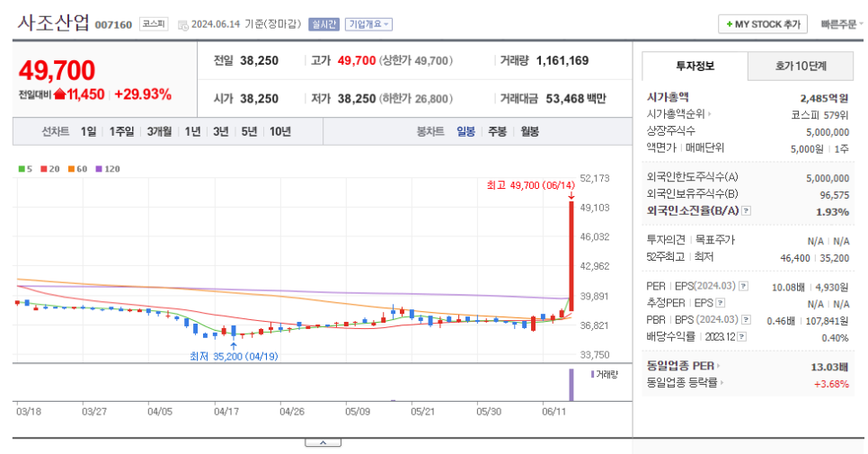Click the 실시간 badge button
This screenshot has width=868, height=454.
point(323,24)
